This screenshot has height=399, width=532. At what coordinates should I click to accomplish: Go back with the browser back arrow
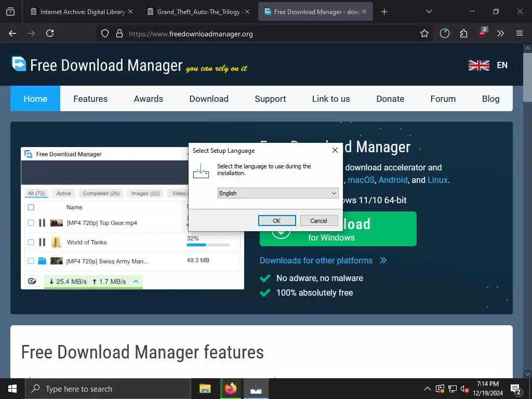click(x=12, y=33)
